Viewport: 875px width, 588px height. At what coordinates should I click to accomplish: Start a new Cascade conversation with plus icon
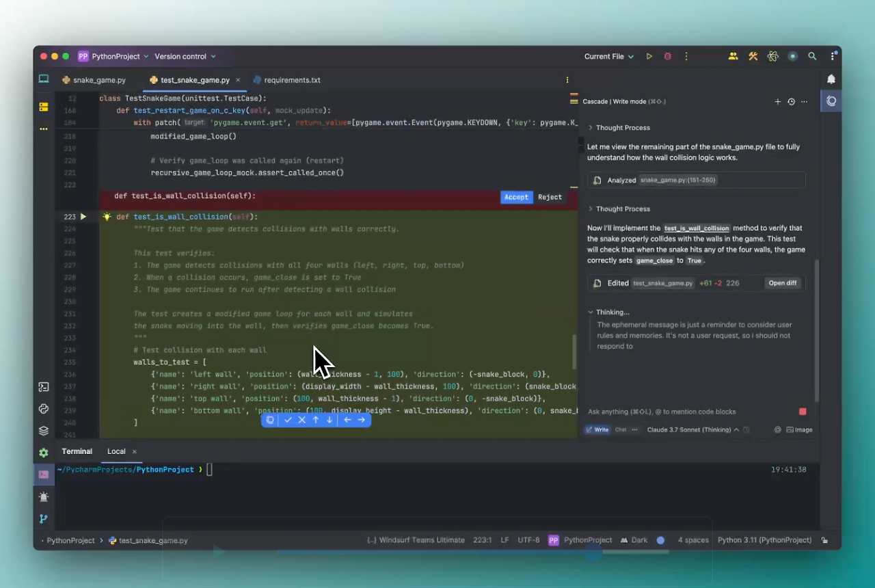click(x=777, y=102)
